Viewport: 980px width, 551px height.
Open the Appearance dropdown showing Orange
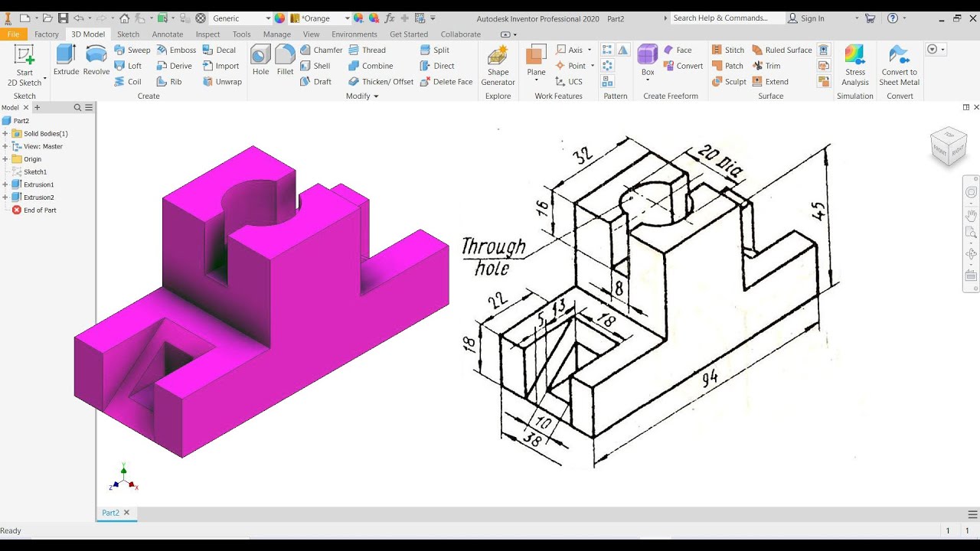point(320,18)
